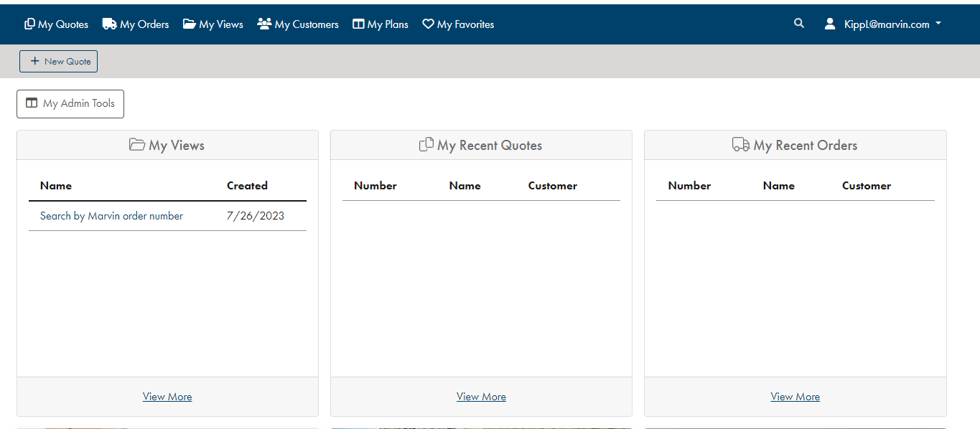Click the My Quotes copy icon
The width and height of the screenshot is (980, 429).
[x=29, y=24]
